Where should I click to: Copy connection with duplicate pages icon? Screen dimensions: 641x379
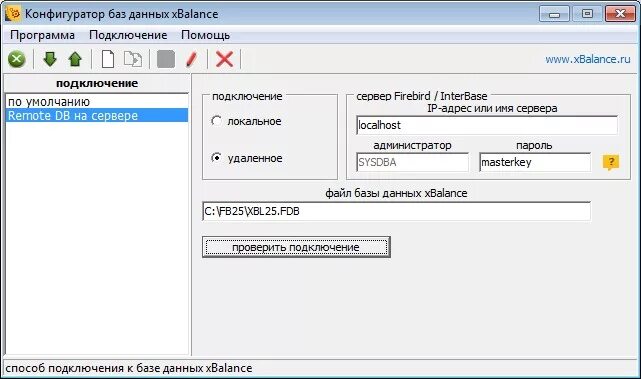(x=133, y=59)
